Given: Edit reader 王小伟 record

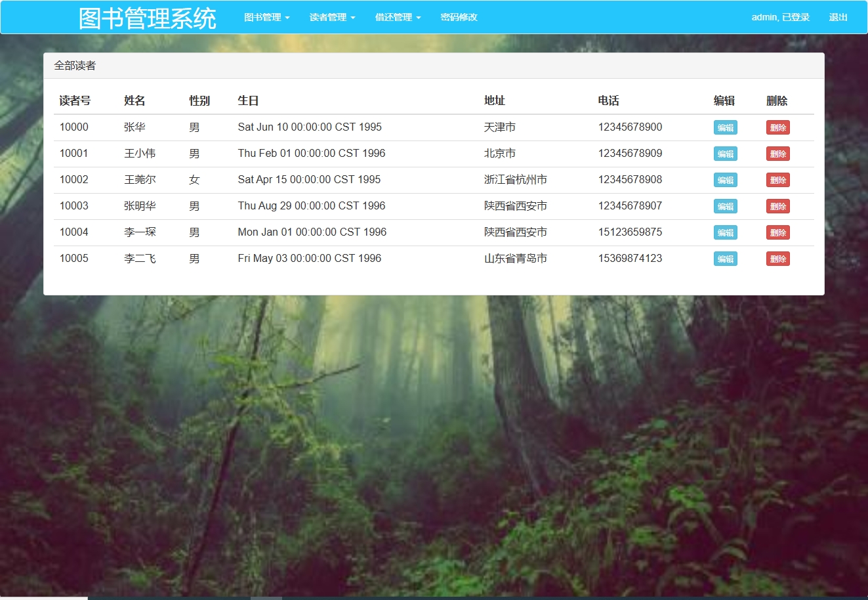Looking at the screenshot, I should pyautogui.click(x=725, y=154).
